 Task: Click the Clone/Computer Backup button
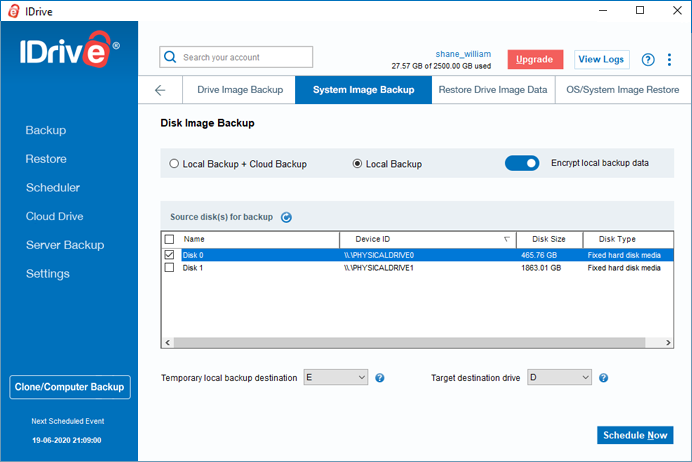click(70, 387)
